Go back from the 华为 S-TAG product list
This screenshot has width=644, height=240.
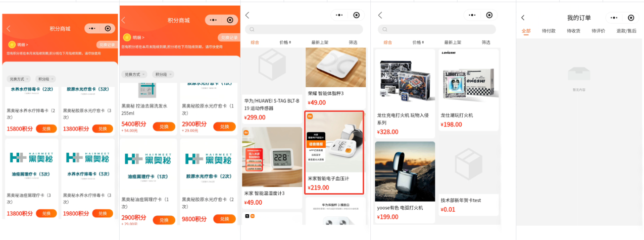click(248, 16)
